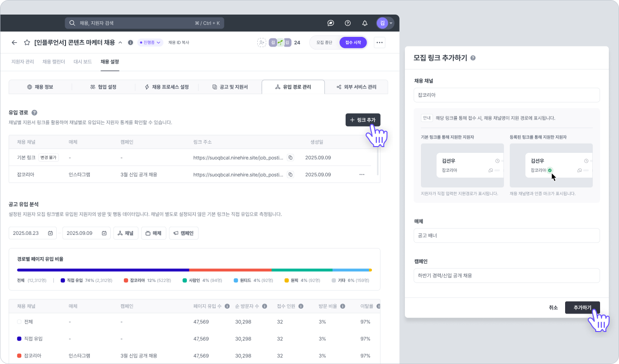Select 유입 경로 관리 tab
Screen dimensions: 619x364
293,87
